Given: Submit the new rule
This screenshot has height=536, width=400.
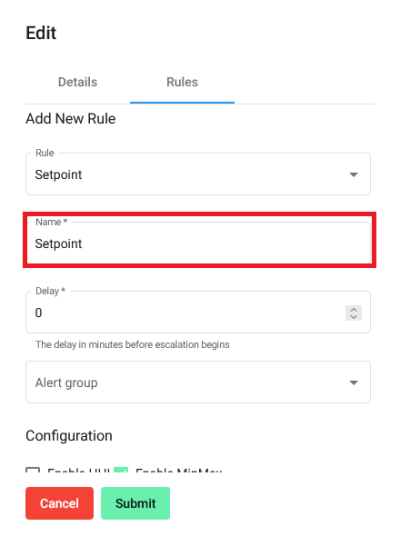Looking at the screenshot, I should coord(135,503).
